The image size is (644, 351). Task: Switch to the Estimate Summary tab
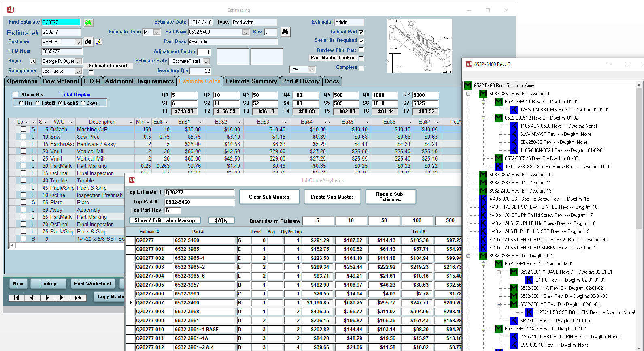coord(251,81)
